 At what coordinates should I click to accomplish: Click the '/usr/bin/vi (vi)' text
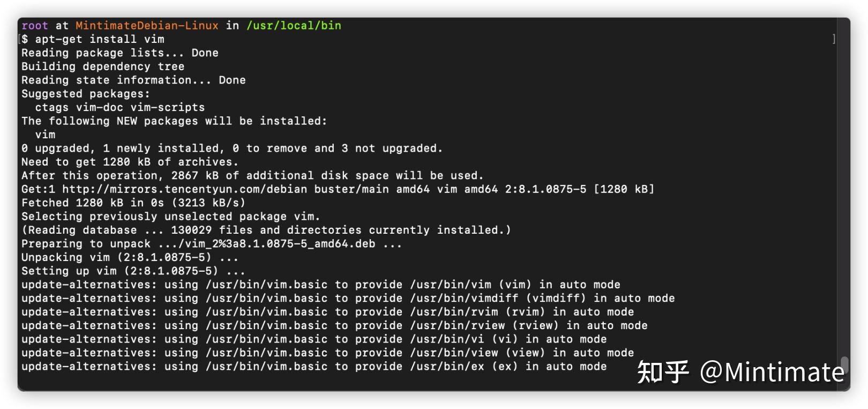click(464, 339)
